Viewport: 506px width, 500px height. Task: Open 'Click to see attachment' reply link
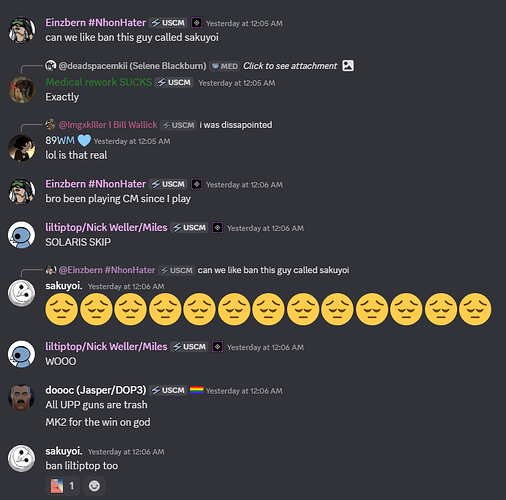coord(290,66)
